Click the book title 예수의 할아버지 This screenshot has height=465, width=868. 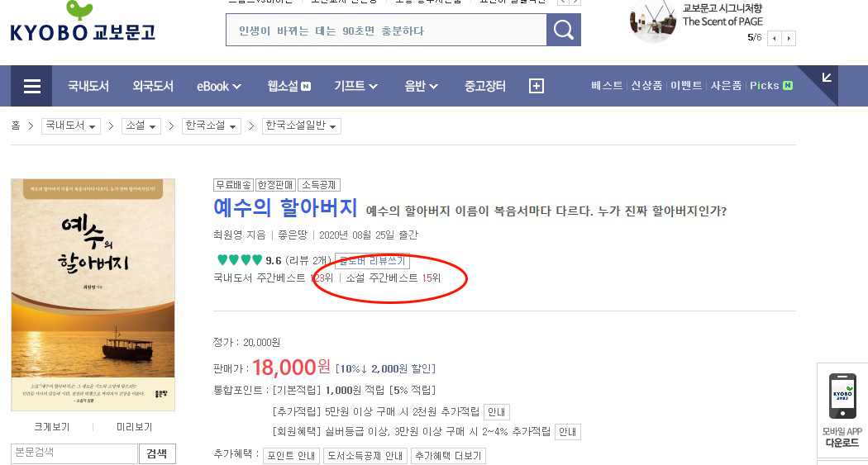(x=285, y=208)
